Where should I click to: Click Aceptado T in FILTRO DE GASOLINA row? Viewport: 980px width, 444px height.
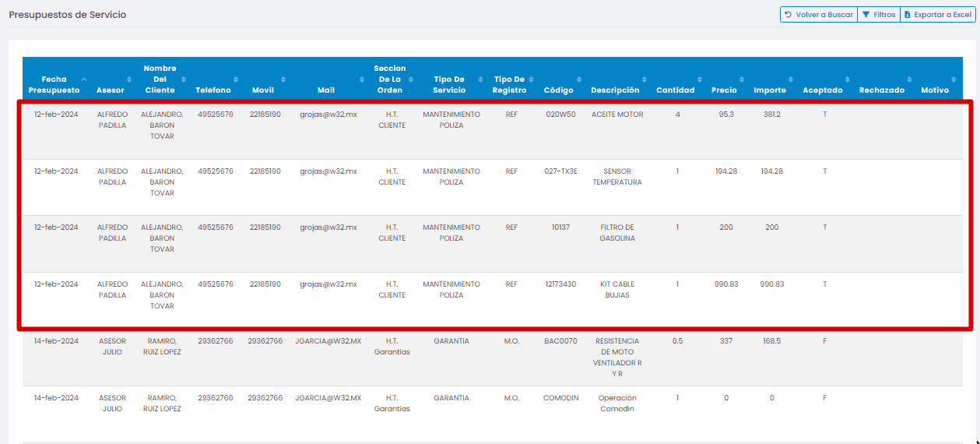click(x=825, y=227)
